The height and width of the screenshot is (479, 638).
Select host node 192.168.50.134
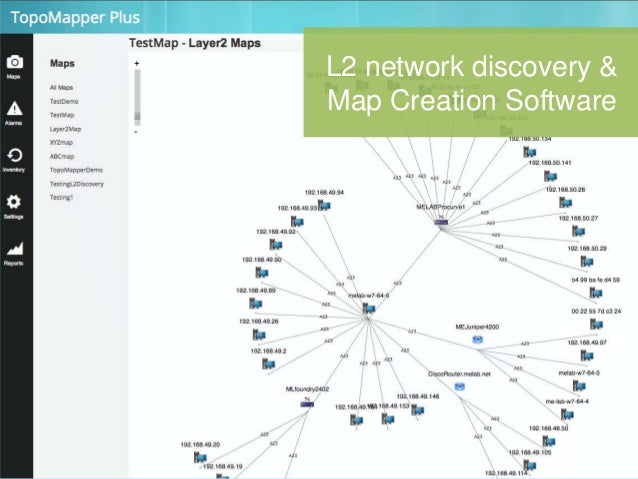(x=529, y=152)
